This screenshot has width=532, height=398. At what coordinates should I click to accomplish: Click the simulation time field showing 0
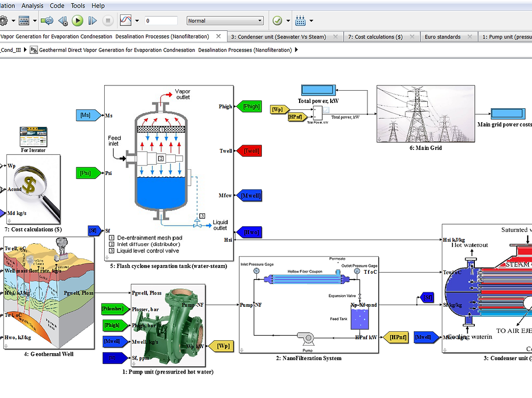[x=162, y=20]
